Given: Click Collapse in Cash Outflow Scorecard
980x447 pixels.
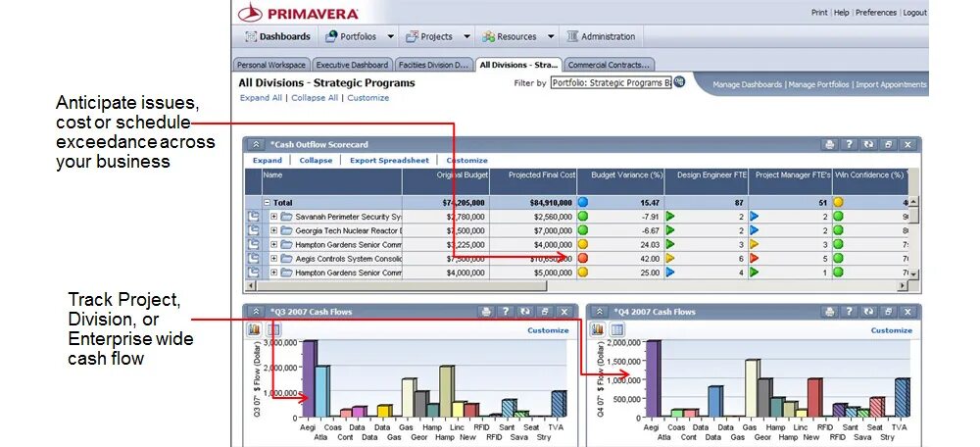Looking at the screenshot, I should coord(316,161).
